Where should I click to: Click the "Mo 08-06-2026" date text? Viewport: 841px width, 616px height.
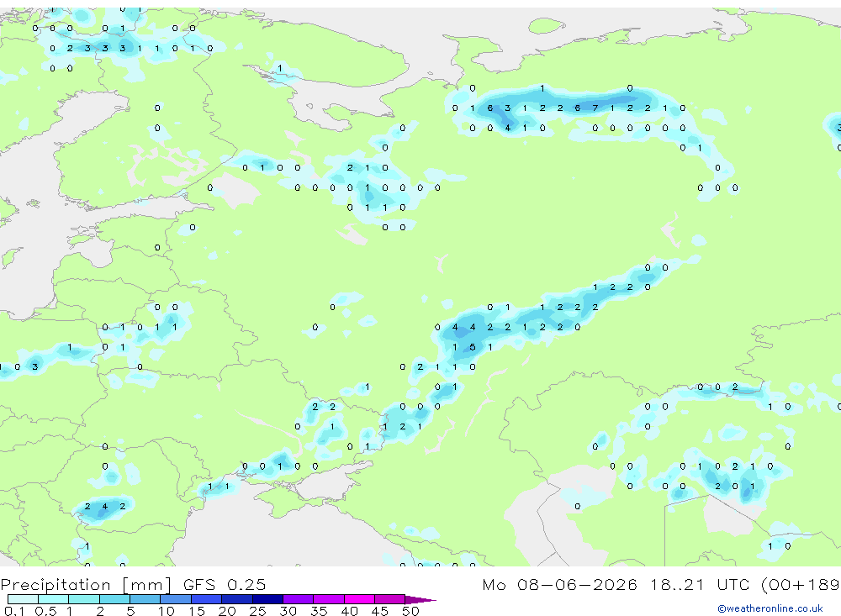click(559, 584)
